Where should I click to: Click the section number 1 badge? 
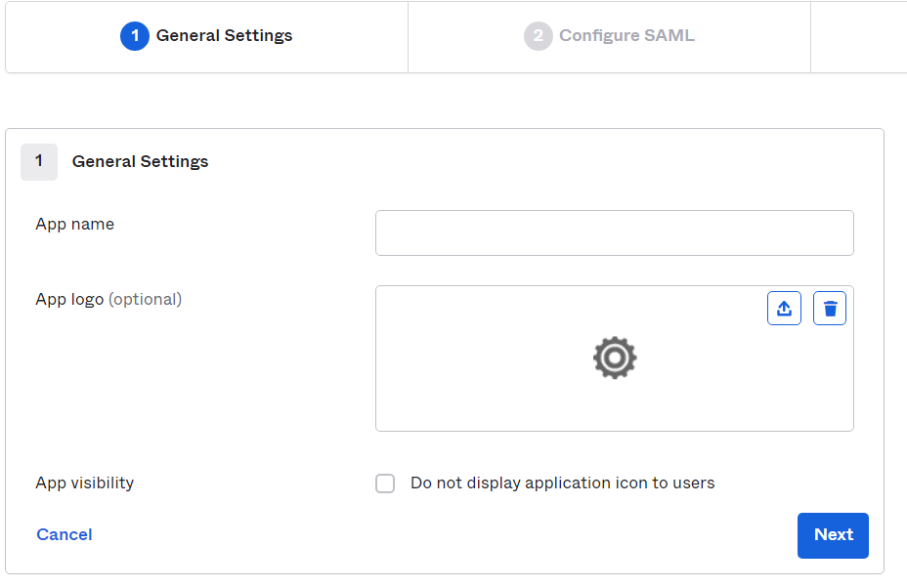click(39, 162)
